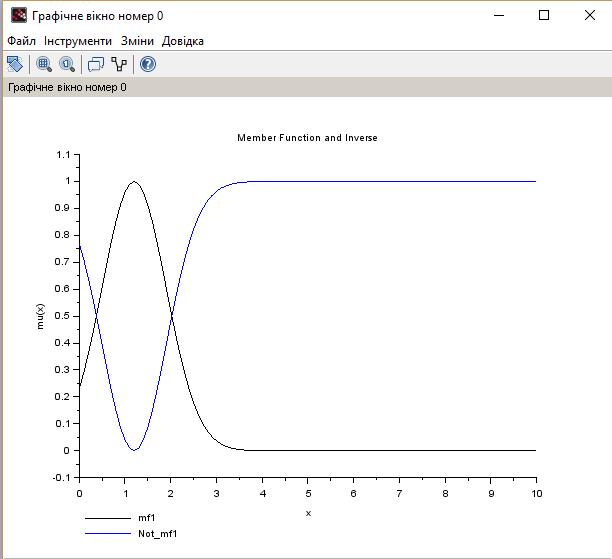
Task: Close the graphic window
Action: (590, 16)
